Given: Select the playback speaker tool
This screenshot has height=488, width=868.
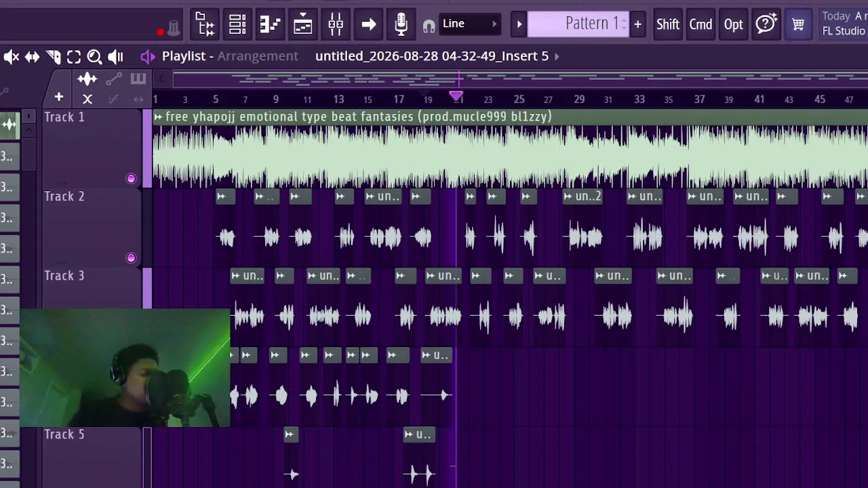Looking at the screenshot, I should (x=115, y=57).
